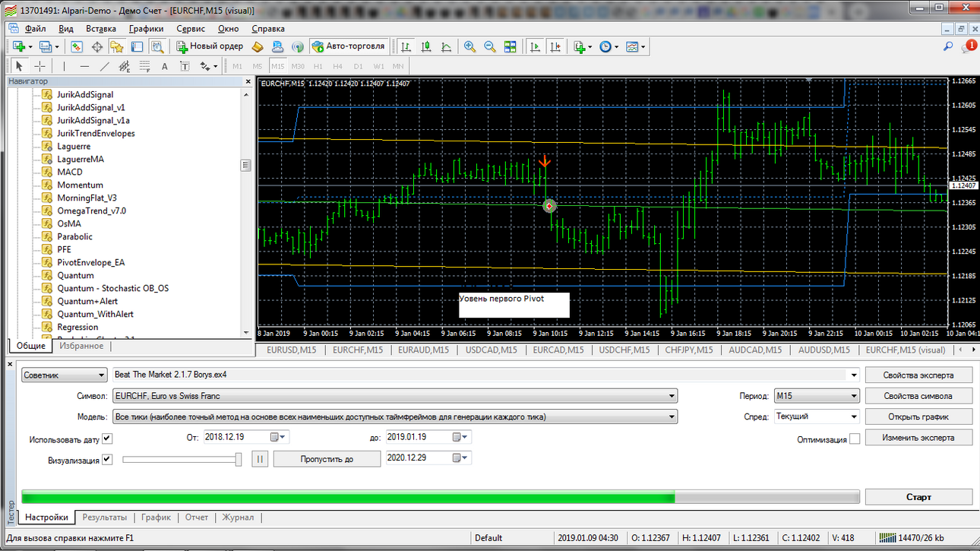
Task: Toggle chart auto scroll icon
Action: (536, 46)
